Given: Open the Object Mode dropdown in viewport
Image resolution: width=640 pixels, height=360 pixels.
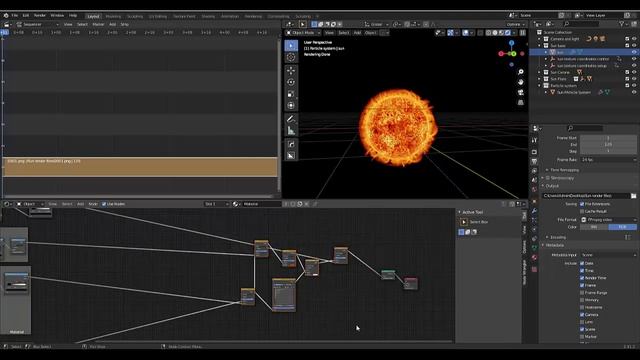Looking at the screenshot, I should [303, 33].
